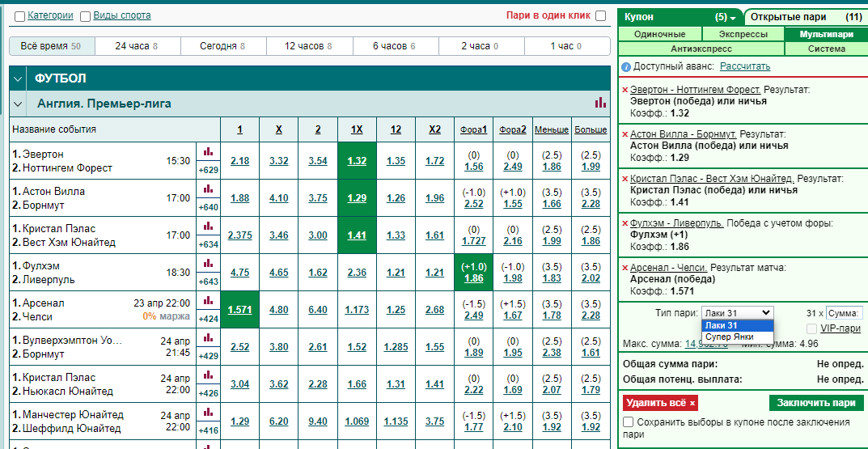
Task: Remove Арсенал - Челси from coupon
Action: pos(625,269)
